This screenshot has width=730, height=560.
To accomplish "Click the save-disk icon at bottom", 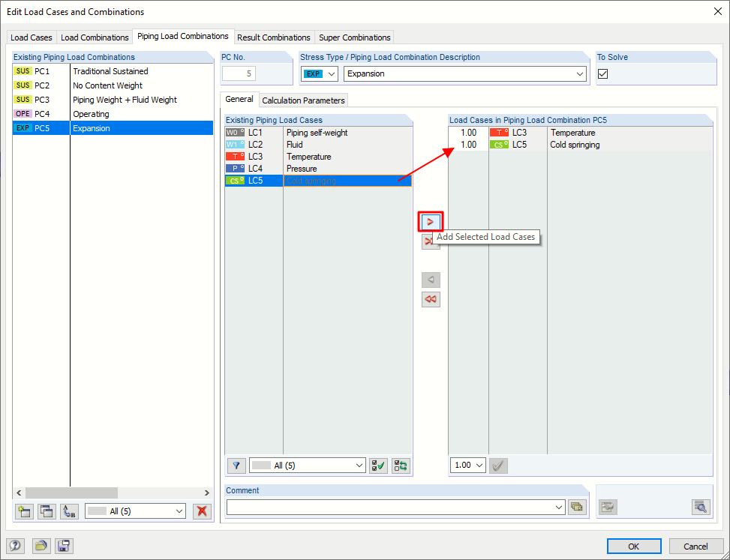I will click(x=64, y=546).
